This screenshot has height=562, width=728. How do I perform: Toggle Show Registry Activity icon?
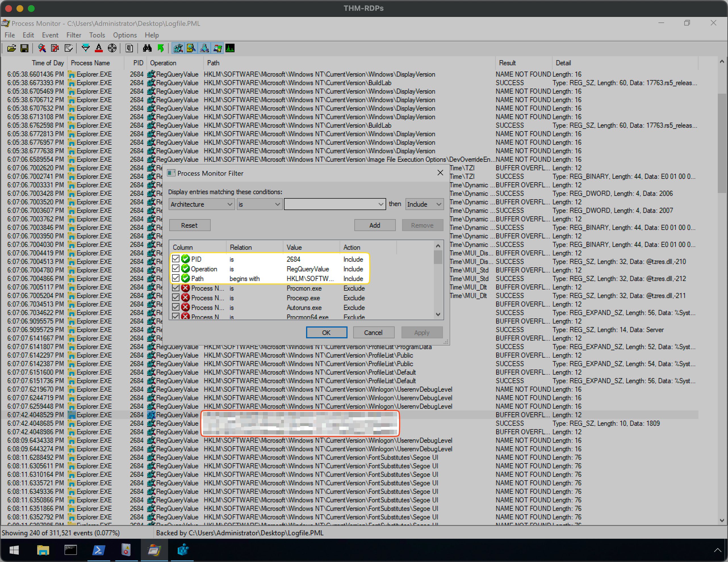(178, 48)
